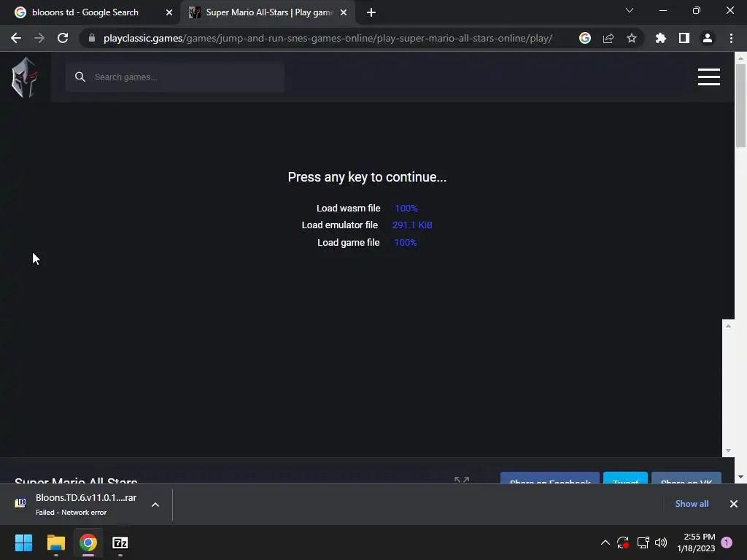Click Show all downloads link
Screen dimensions: 747x560
(x=692, y=504)
